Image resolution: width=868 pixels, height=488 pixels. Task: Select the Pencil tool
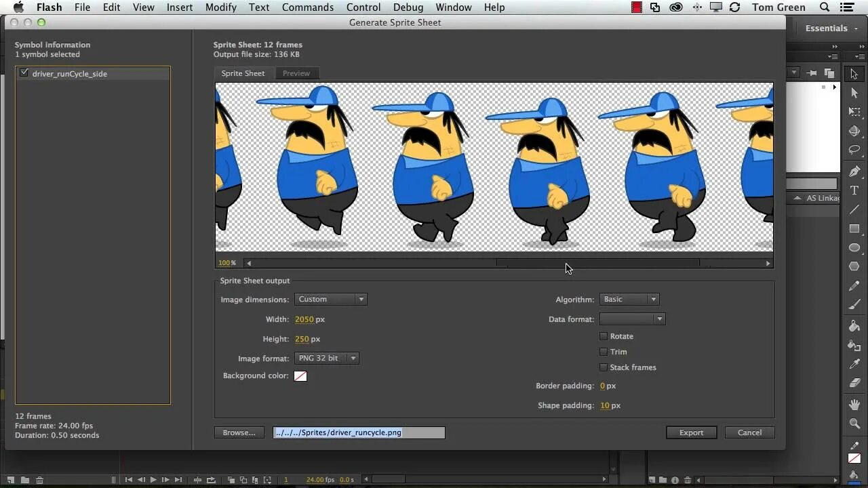[854, 287]
